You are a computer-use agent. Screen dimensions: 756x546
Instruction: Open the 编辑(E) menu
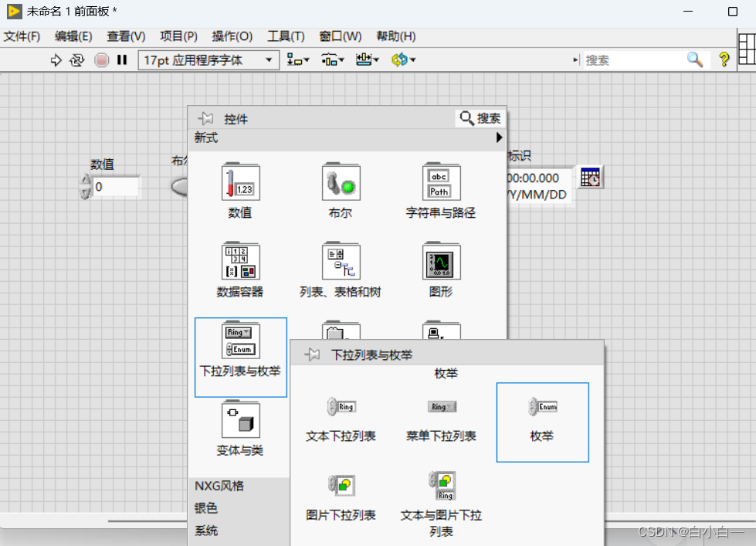73,36
